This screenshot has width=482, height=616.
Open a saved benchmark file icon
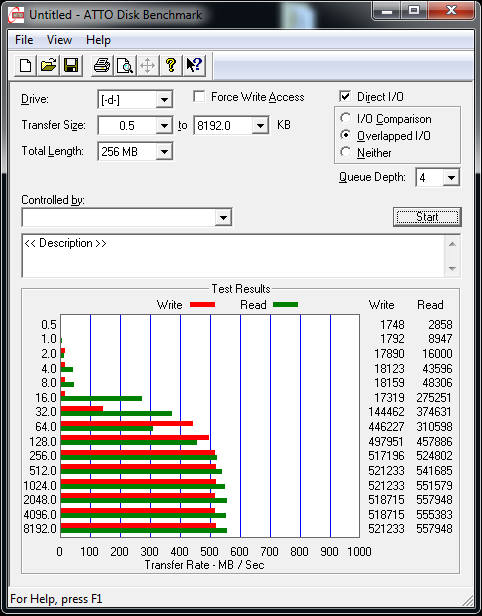48,65
